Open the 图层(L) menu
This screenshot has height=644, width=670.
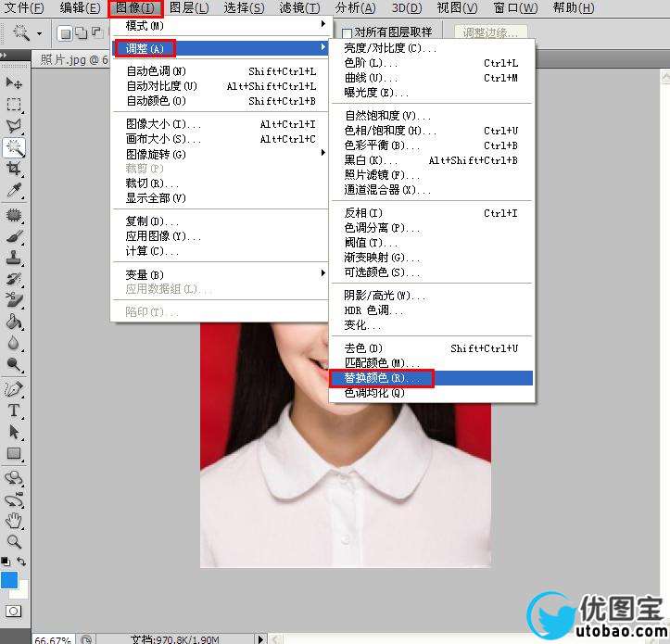[189, 7]
